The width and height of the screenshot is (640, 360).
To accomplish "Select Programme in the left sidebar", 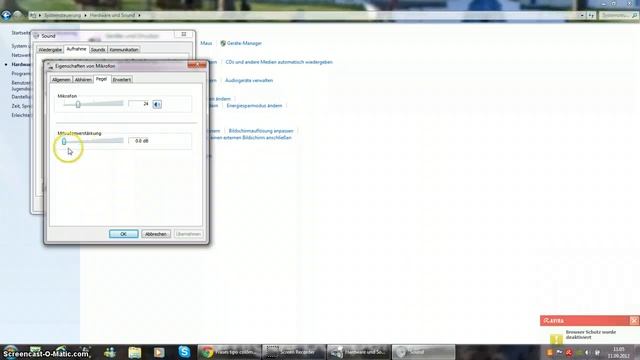I will (21, 74).
